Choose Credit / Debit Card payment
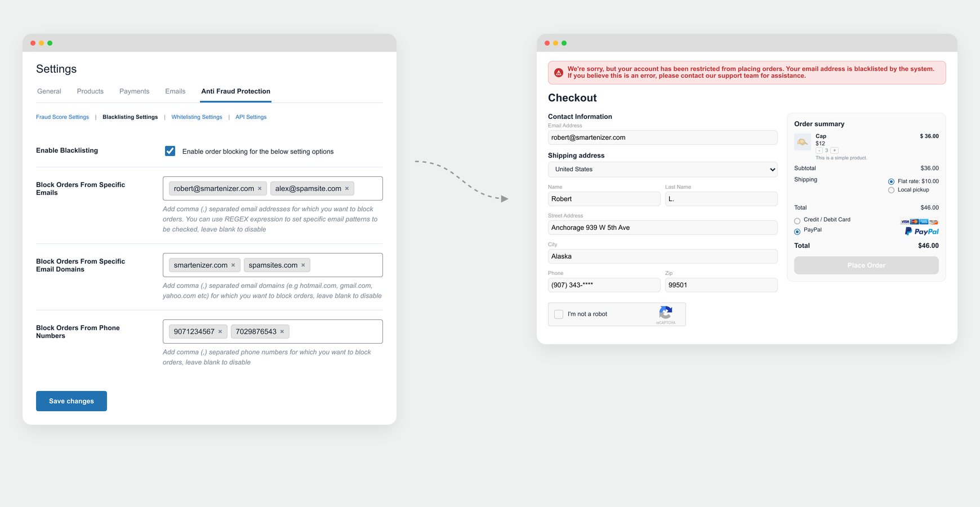 (797, 221)
